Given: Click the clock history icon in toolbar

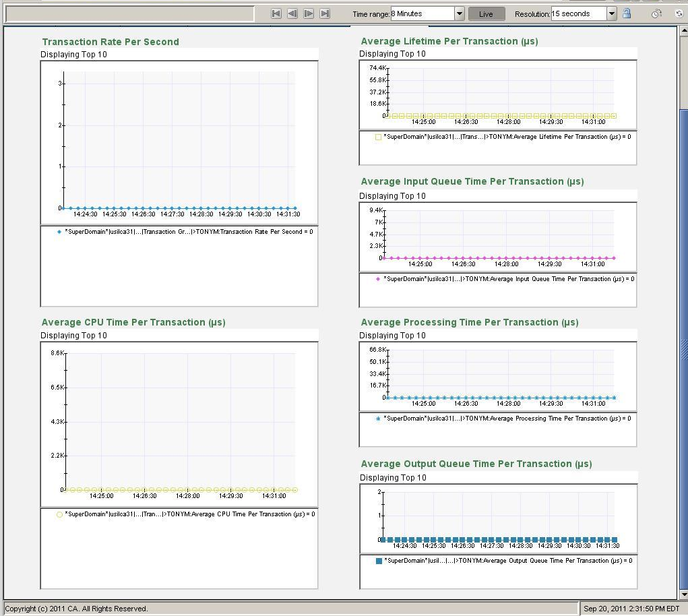Looking at the screenshot, I should 656,13.
